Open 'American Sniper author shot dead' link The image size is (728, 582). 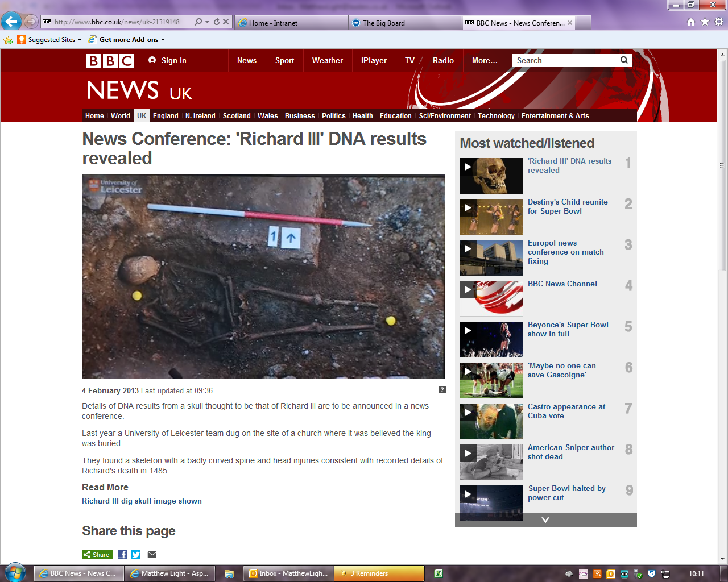coord(570,452)
